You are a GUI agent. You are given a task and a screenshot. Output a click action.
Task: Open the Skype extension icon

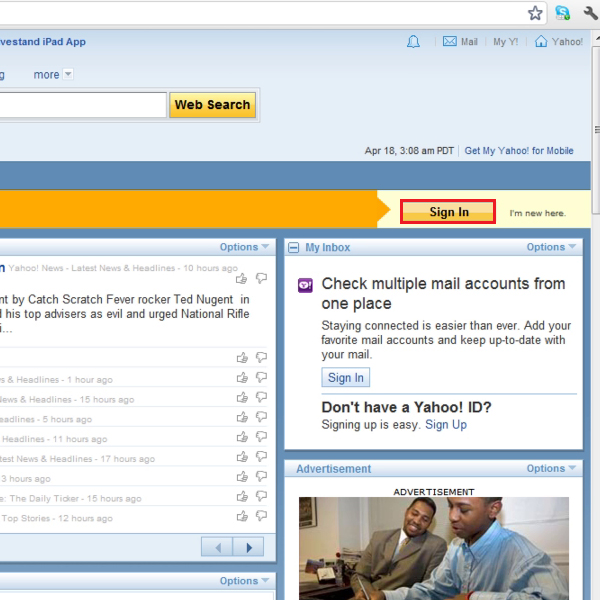click(562, 13)
